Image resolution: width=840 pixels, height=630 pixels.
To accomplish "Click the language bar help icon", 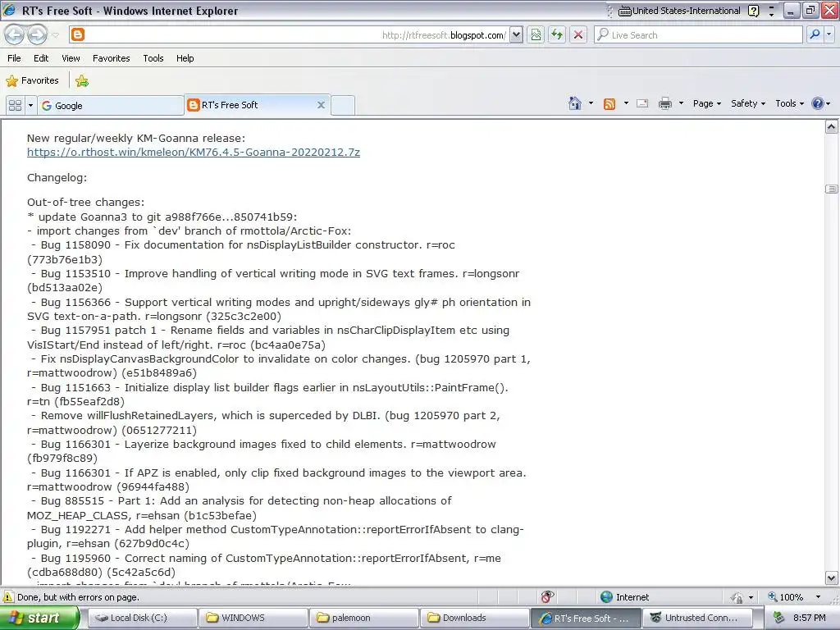I will point(754,11).
